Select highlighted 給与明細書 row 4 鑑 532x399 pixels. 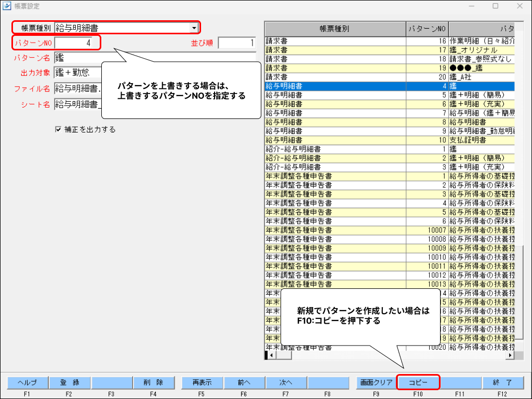(390, 86)
